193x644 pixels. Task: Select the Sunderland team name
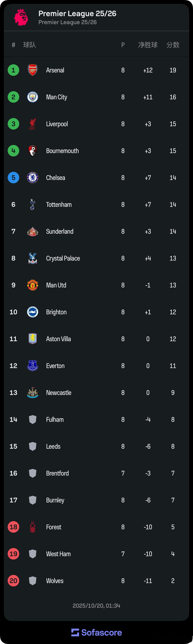click(x=60, y=231)
